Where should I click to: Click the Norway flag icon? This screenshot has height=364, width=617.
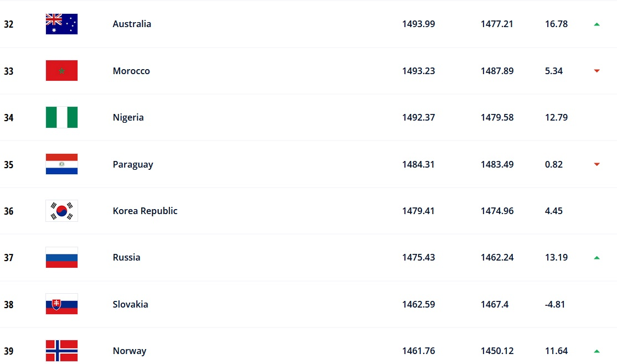coord(61,351)
